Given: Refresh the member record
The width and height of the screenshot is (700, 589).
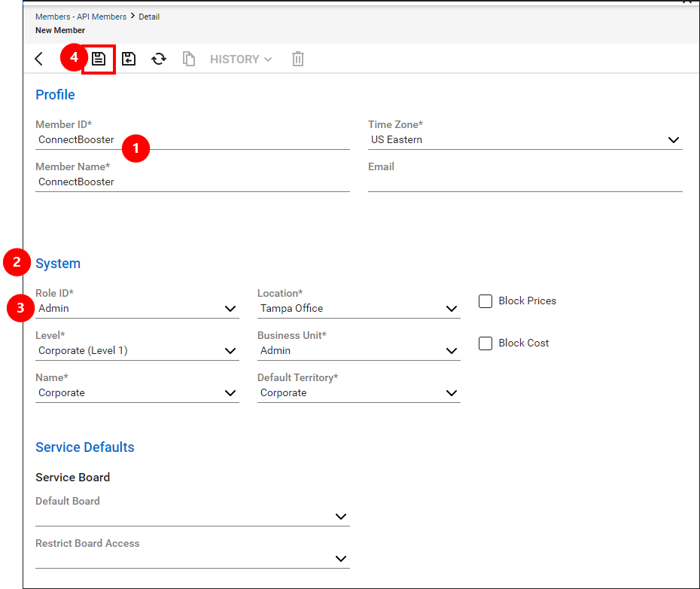Looking at the screenshot, I should 159,59.
